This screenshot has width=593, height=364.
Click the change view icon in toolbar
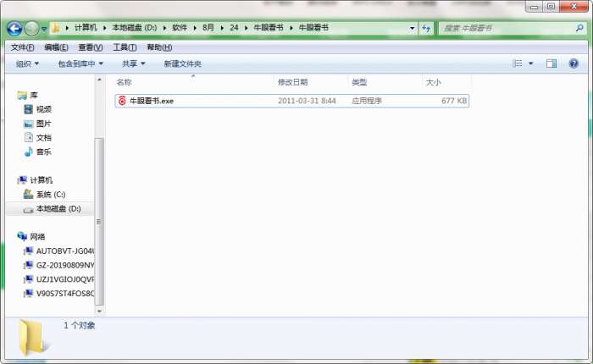pos(518,63)
